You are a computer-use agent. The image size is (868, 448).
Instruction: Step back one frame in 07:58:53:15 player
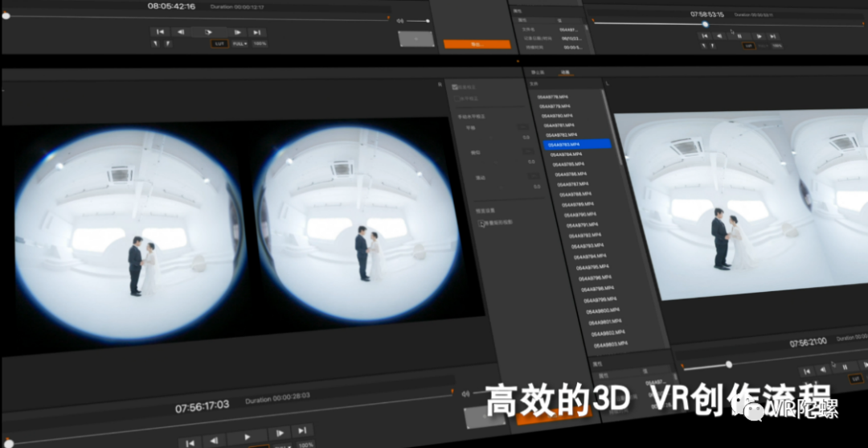pyautogui.click(x=719, y=35)
